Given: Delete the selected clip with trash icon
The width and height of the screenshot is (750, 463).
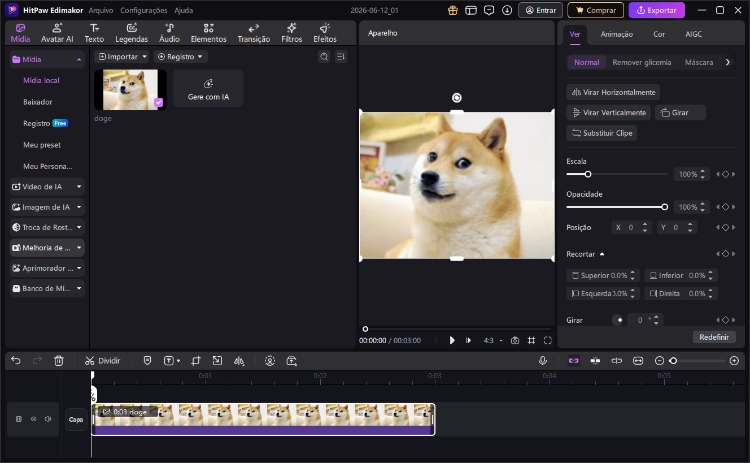Looking at the screenshot, I should (59, 361).
